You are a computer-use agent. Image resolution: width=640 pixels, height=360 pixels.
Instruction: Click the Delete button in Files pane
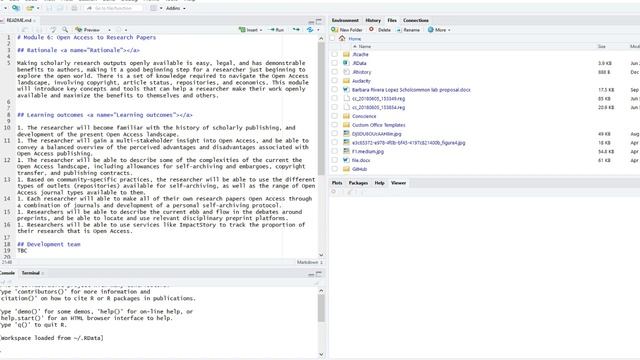pyautogui.click(x=380, y=30)
